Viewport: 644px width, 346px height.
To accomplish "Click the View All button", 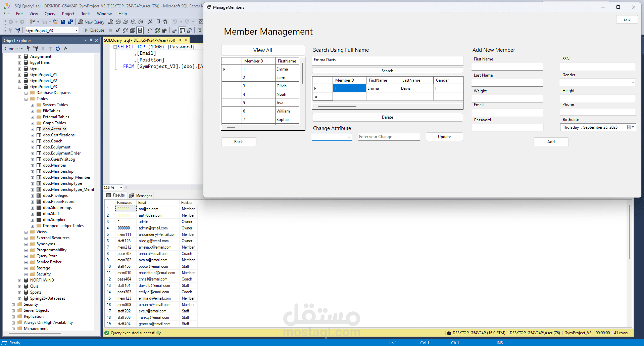I will click(x=263, y=50).
